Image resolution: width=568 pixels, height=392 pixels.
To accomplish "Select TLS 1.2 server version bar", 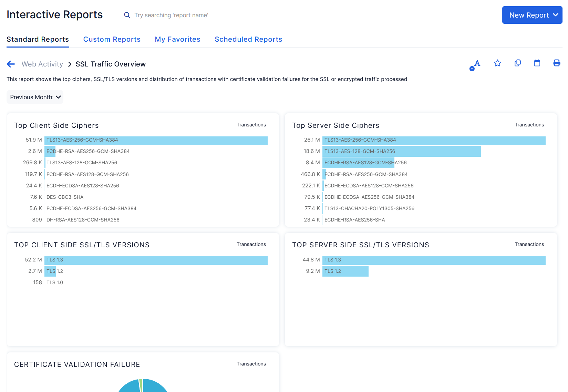I will tap(345, 271).
